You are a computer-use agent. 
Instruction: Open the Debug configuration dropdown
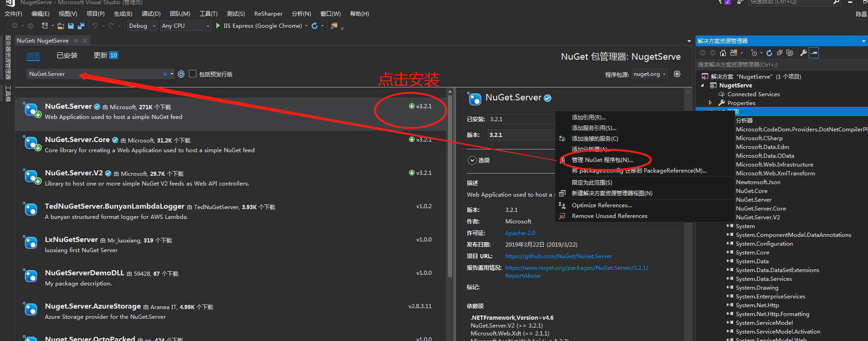142,26
